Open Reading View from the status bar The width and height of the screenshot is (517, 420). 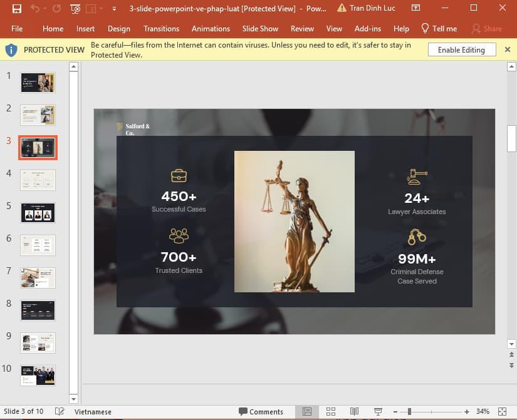[x=354, y=411]
